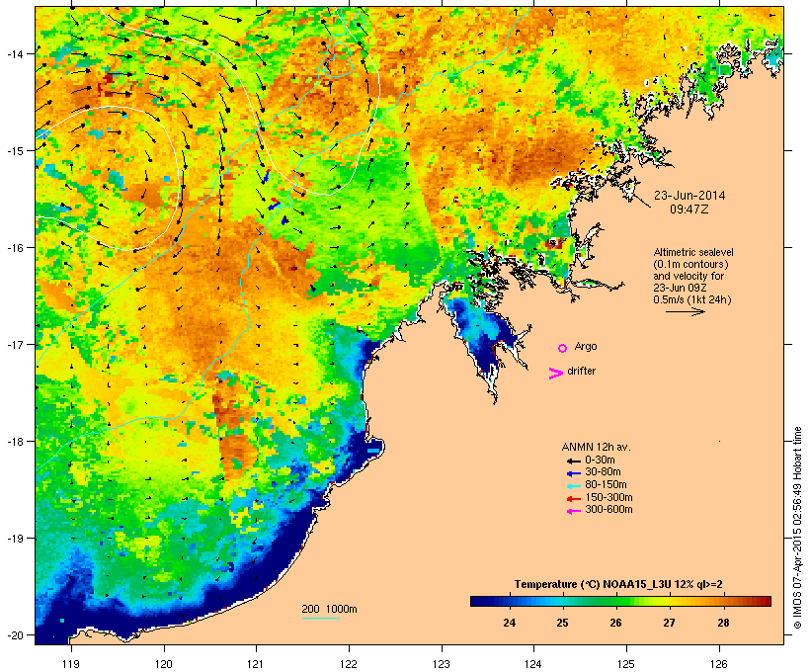Click the '150-300m' depth label
The height and width of the screenshot is (672, 810).
(x=608, y=497)
